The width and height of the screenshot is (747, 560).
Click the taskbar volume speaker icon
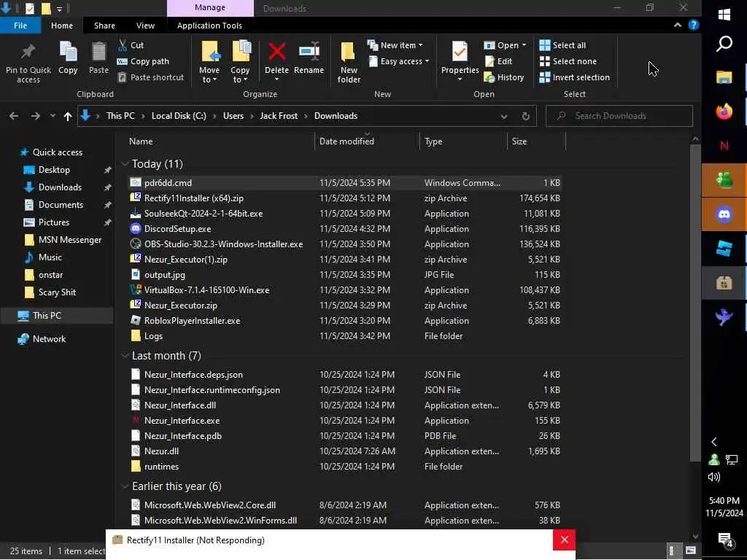coord(713,477)
